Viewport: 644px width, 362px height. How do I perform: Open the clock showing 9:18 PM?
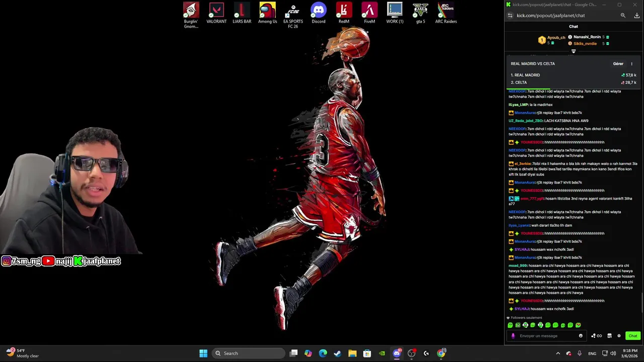click(x=630, y=353)
